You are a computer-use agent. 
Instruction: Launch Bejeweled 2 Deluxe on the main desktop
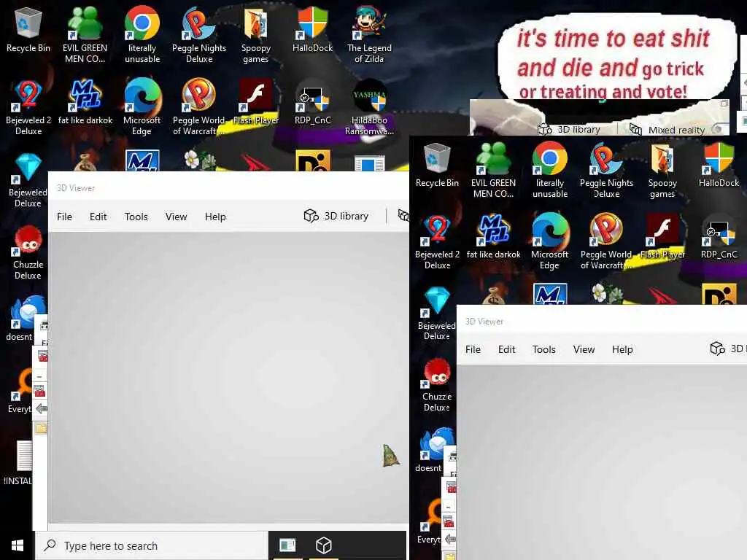pyautogui.click(x=28, y=107)
